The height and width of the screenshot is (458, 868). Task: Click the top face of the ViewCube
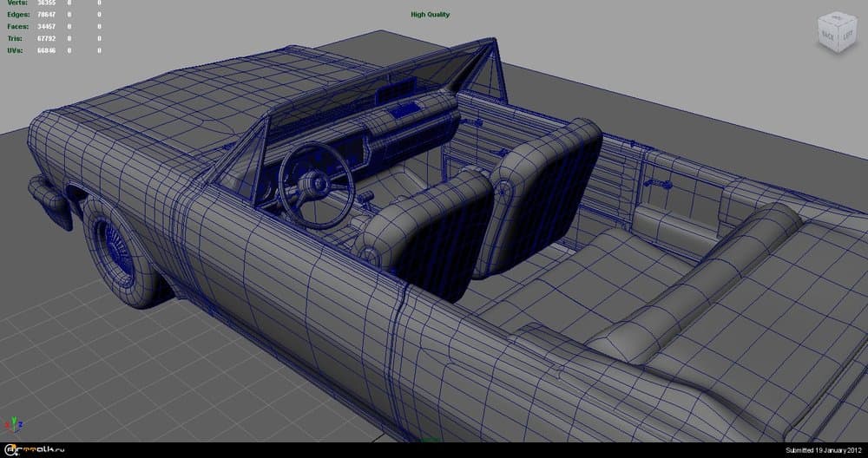[x=837, y=20]
